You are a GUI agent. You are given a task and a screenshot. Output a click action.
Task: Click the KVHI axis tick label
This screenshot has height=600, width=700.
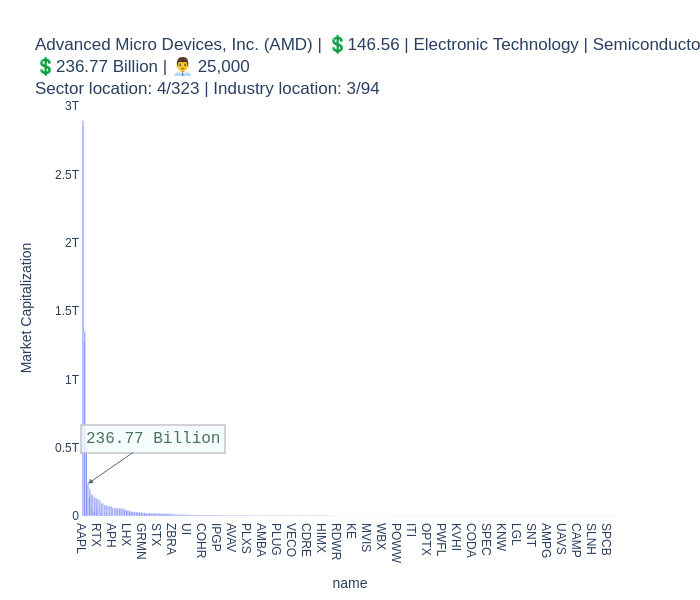[x=456, y=537]
